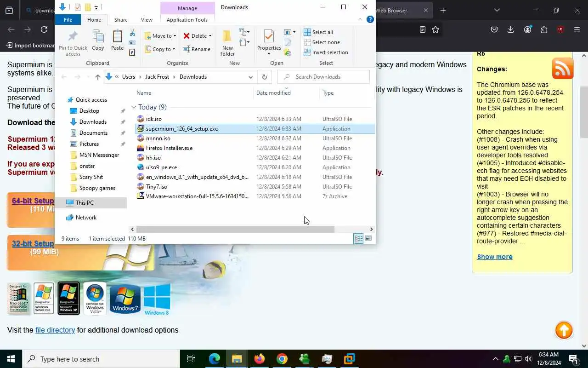Click Invert selection in the ribbon
The image size is (588, 368).
[x=326, y=52]
